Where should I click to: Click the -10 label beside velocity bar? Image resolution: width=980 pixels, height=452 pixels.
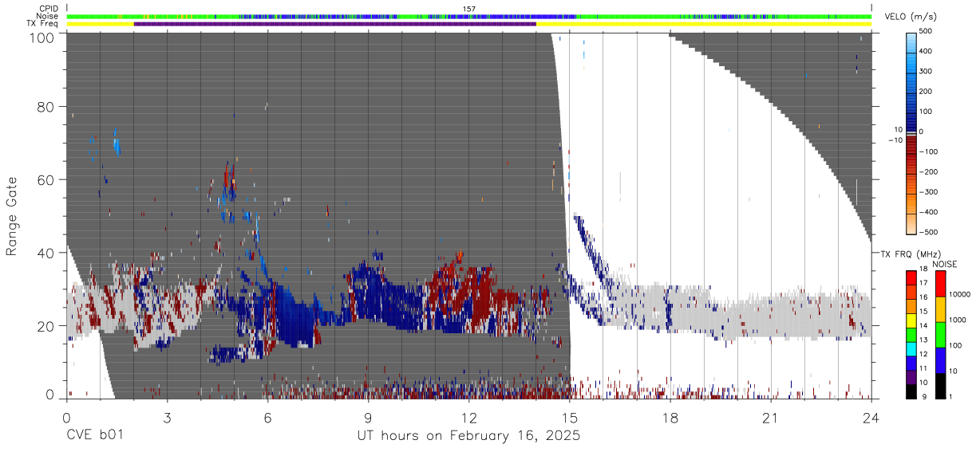(x=895, y=140)
